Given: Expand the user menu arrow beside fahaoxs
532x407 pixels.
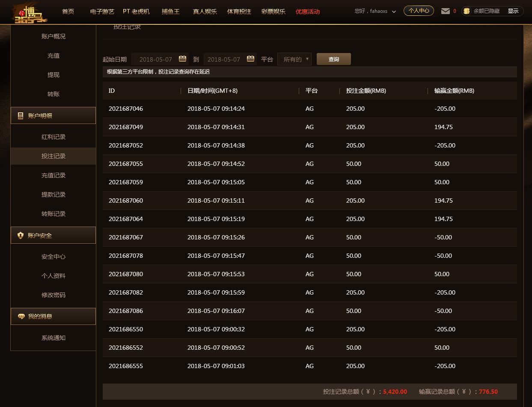Looking at the screenshot, I should click(394, 12).
